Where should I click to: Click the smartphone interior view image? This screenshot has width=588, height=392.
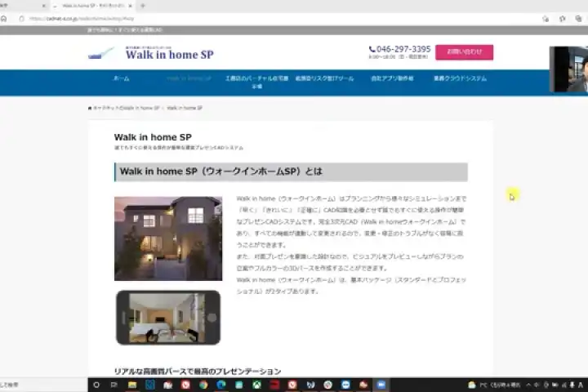point(168,318)
